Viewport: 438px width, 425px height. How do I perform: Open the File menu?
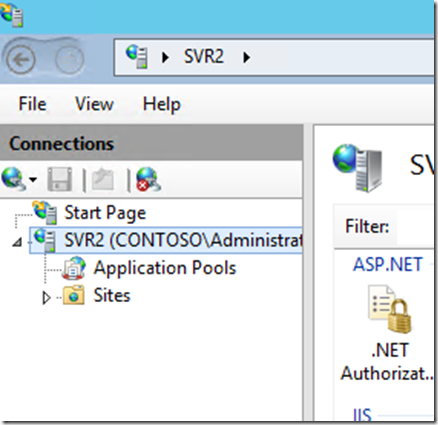pyautogui.click(x=32, y=104)
